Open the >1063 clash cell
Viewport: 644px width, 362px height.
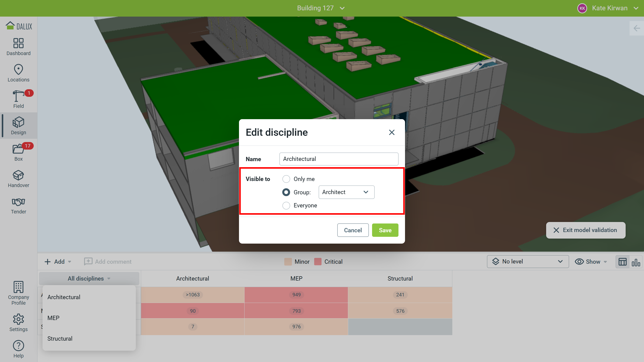[x=193, y=295]
